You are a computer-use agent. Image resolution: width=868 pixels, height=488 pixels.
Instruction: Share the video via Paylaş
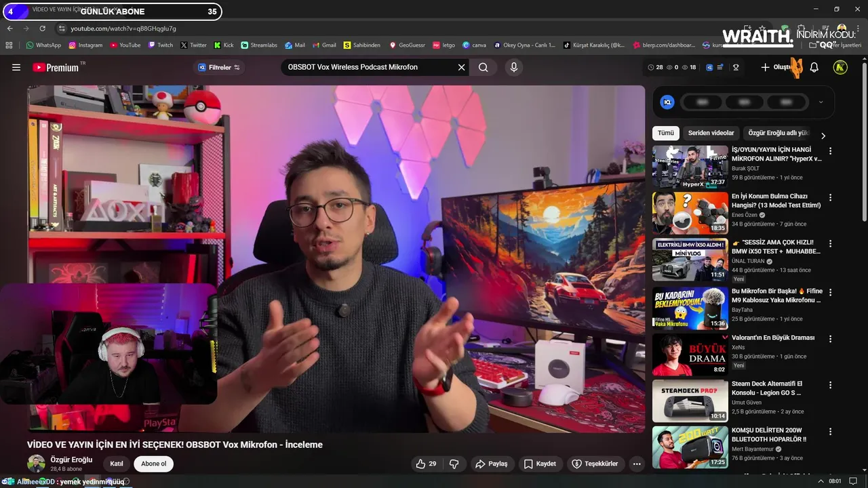tap(492, 464)
